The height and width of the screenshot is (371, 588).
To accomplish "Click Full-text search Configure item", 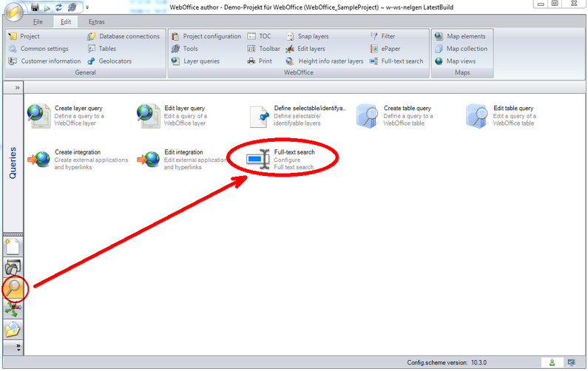I will pyautogui.click(x=281, y=160).
